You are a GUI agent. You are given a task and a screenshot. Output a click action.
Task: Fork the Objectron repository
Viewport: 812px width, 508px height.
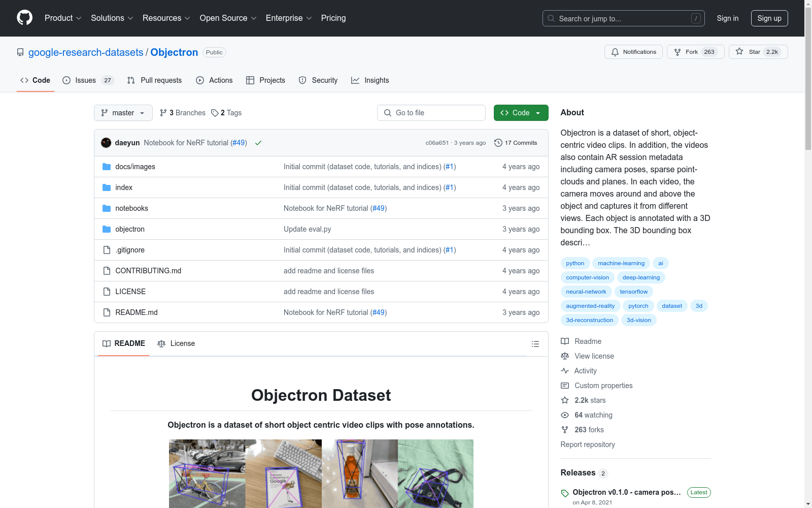point(695,52)
